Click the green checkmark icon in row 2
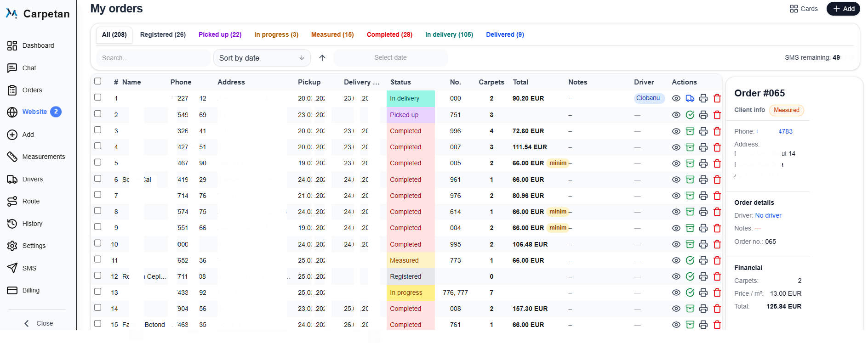 tap(690, 115)
